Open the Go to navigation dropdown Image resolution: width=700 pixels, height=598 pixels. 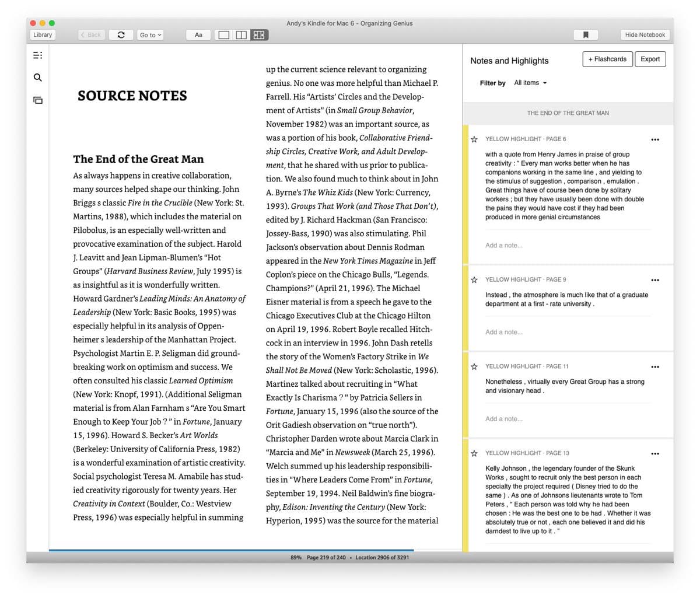tap(149, 34)
